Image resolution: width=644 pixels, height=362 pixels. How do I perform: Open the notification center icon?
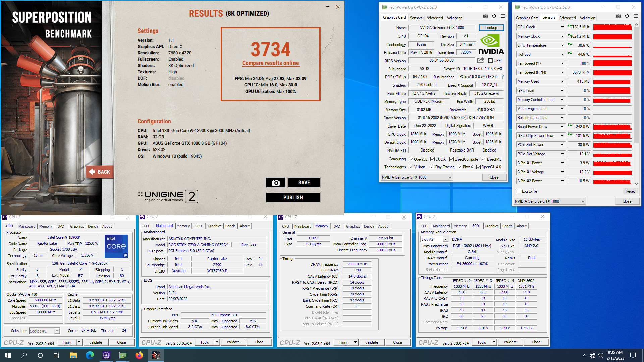633,355
